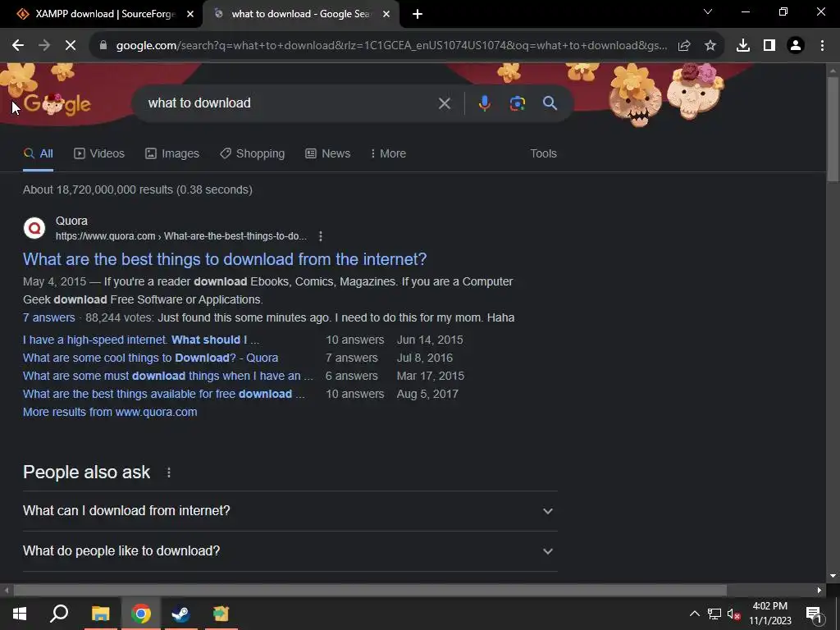Open 'What are some cool things to Download' link
Image resolution: width=840 pixels, height=630 pixels.
(x=151, y=358)
